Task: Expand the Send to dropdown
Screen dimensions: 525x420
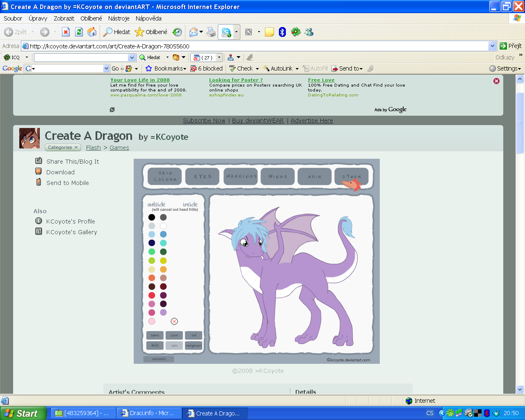Action: click(361, 69)
